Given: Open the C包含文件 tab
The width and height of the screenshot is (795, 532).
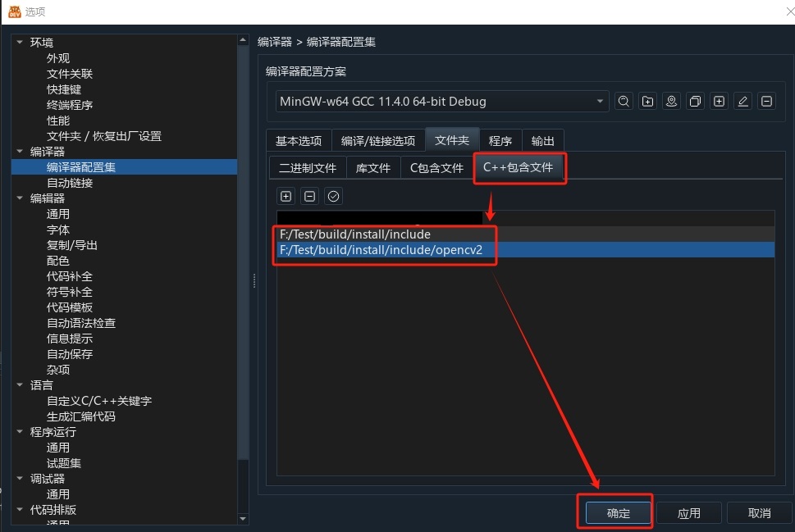Looking at the screenshot, I should pos(436,168).
